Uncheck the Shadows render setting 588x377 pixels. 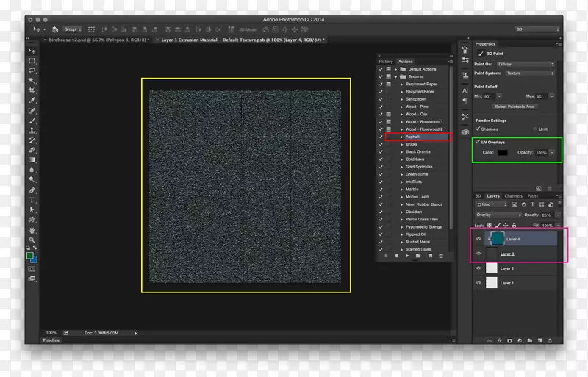pos(478,129)
